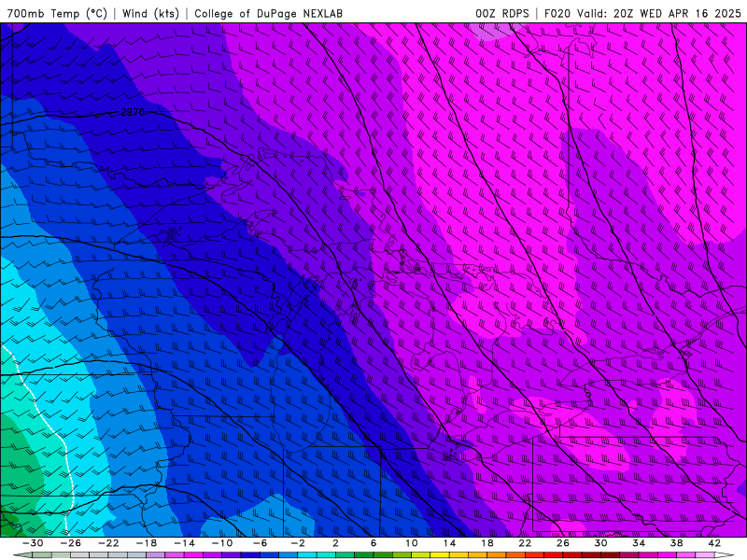Click the '26' legend value
Image resolution: width=747 pixels, height=560 pixels.
point(563,543)
